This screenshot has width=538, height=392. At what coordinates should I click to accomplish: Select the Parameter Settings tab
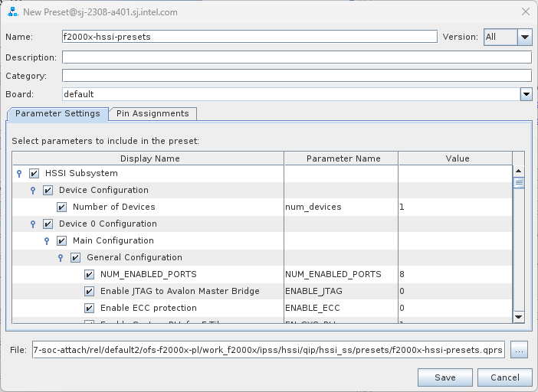pyautogui.click(x=57, y=113)
